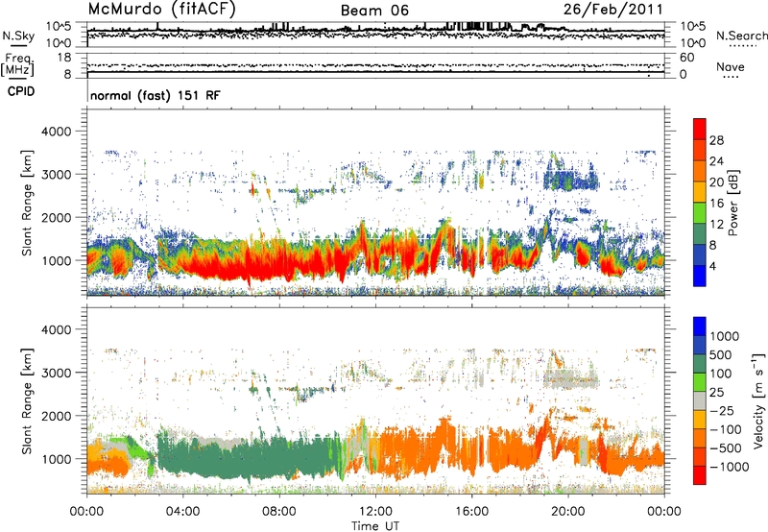Click the 'Time UT' axis label
Screen dimensions: 768x532
click(x=375, y=526)
